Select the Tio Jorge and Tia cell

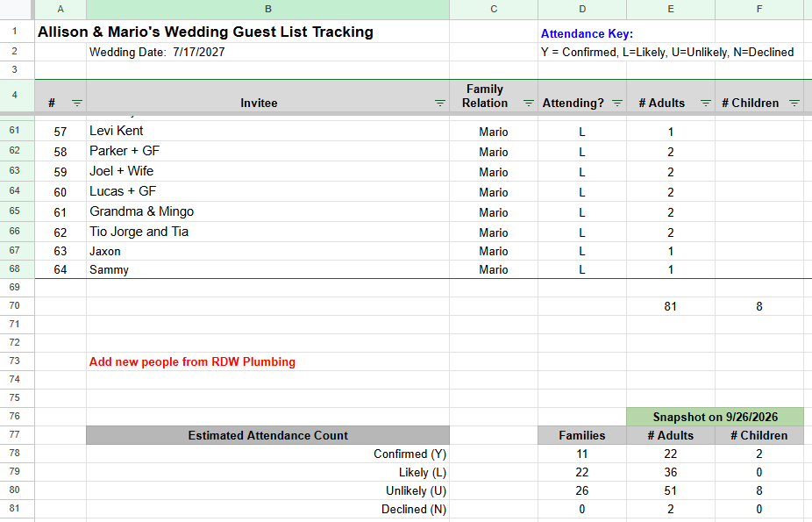click(267, 232)
